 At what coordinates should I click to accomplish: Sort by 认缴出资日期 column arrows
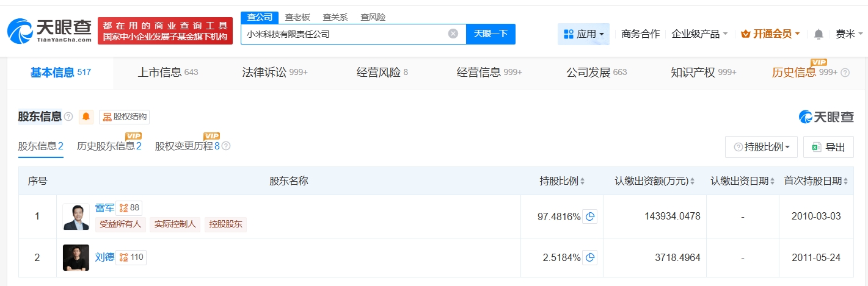773,181
